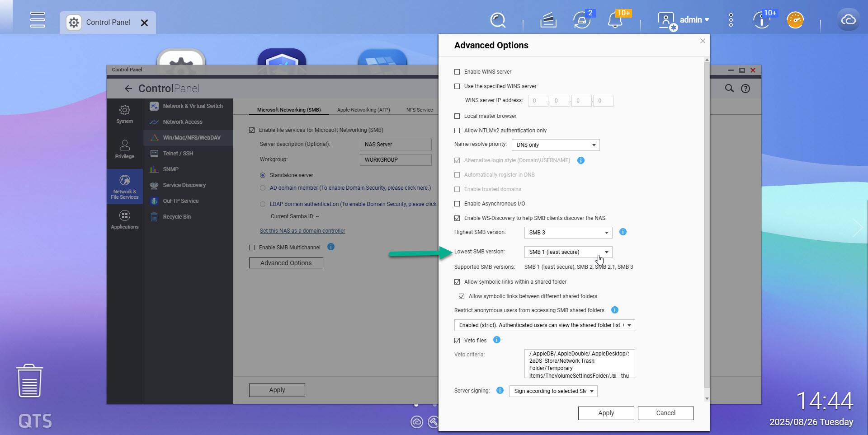Toggle Veto files checkbox

coord(457,341)
